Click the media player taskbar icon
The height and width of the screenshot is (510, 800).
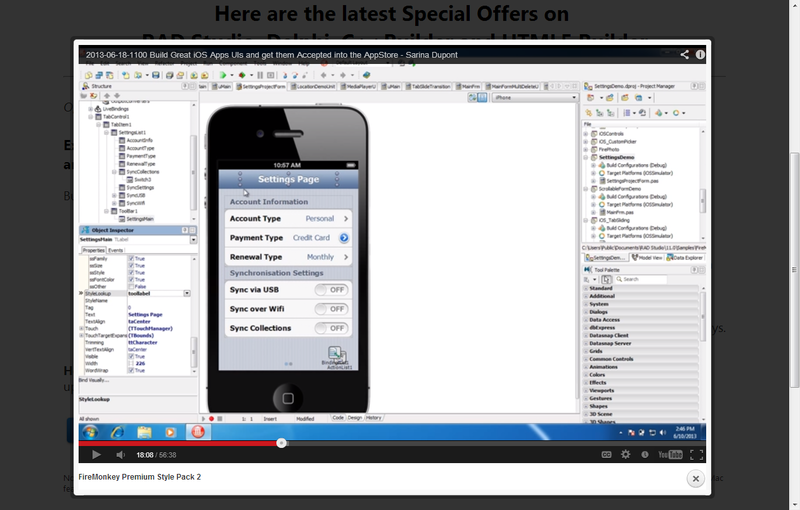[x=170, y=432]
